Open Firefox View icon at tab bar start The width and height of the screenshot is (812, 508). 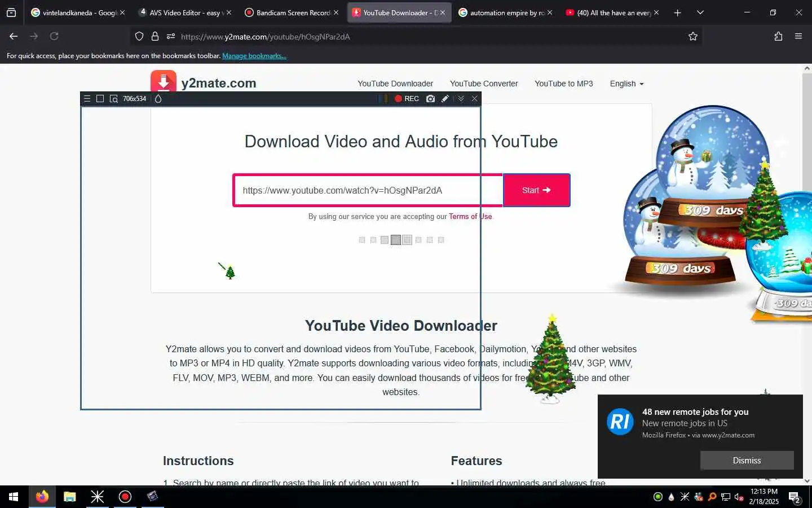click(11, 12)
